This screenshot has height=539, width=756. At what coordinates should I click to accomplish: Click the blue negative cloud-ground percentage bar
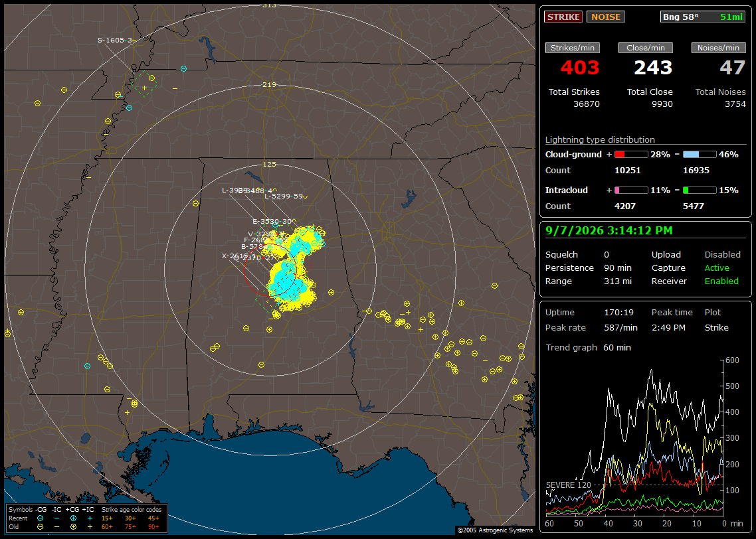coord(700,155)
